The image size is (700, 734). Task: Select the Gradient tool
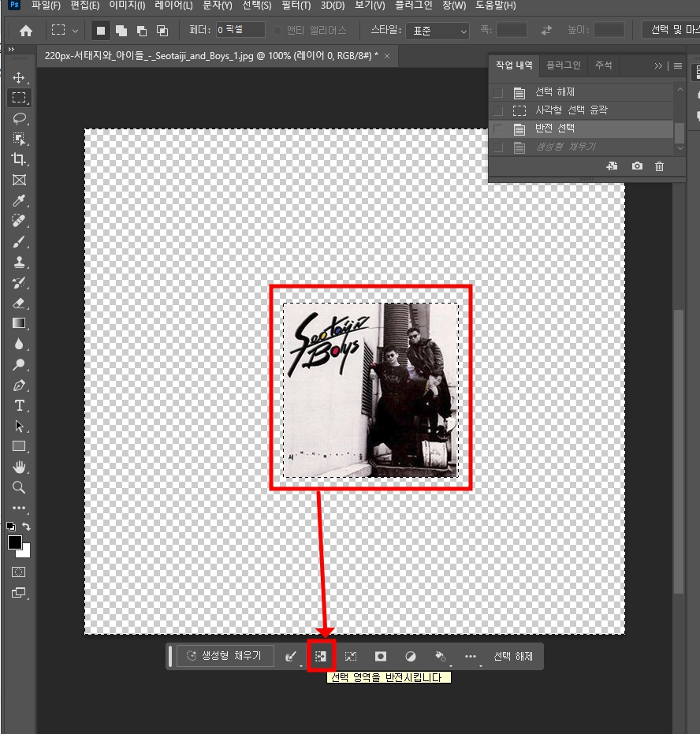point(19,323)
